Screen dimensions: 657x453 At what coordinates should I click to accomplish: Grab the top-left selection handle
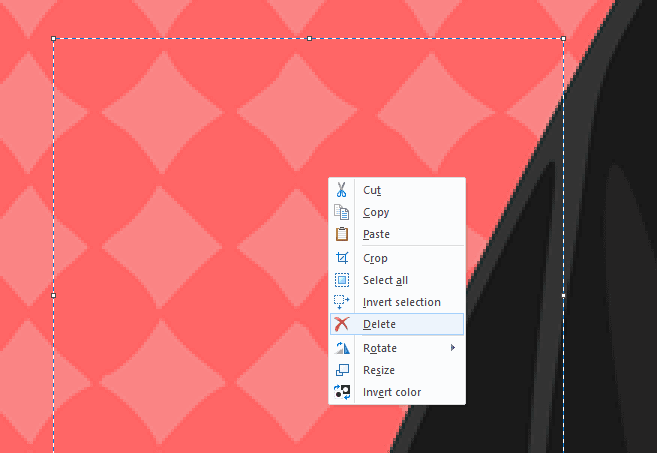(x=54, y=39)
